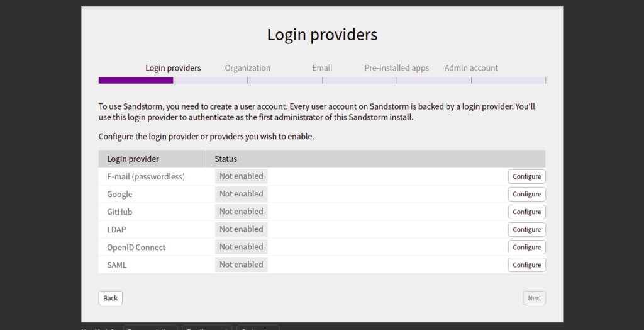Click the Not enabled status for OpenID Connect
644x330 pixels.
[x=241, y=247]
